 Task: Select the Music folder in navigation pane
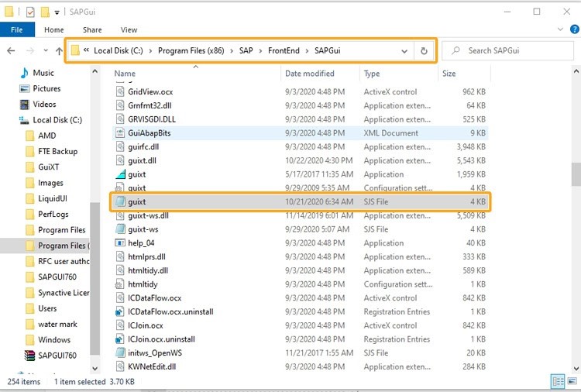pyautogui.click(x=43, y=73)
